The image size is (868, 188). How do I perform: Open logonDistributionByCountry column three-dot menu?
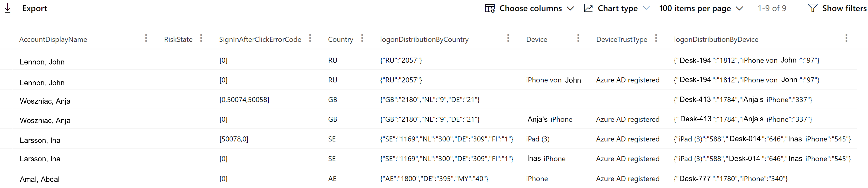508,38
